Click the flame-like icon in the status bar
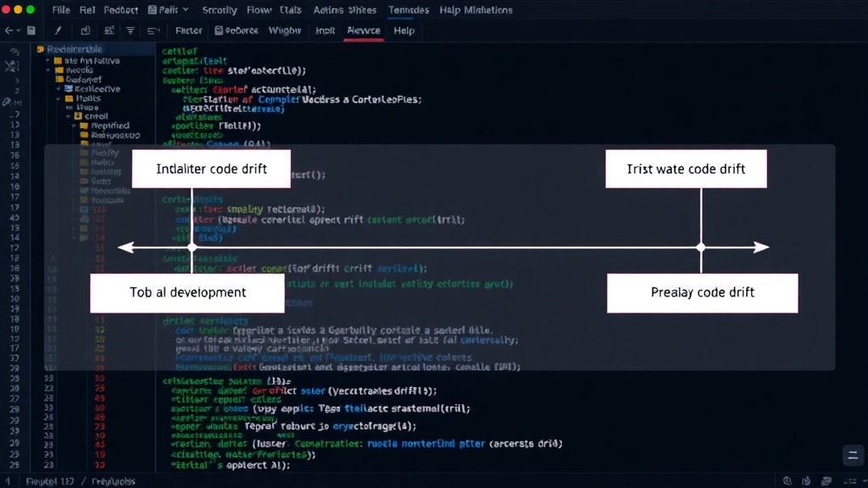The width and height of the screenshot is (868, 488). click(x=807, y=481)
